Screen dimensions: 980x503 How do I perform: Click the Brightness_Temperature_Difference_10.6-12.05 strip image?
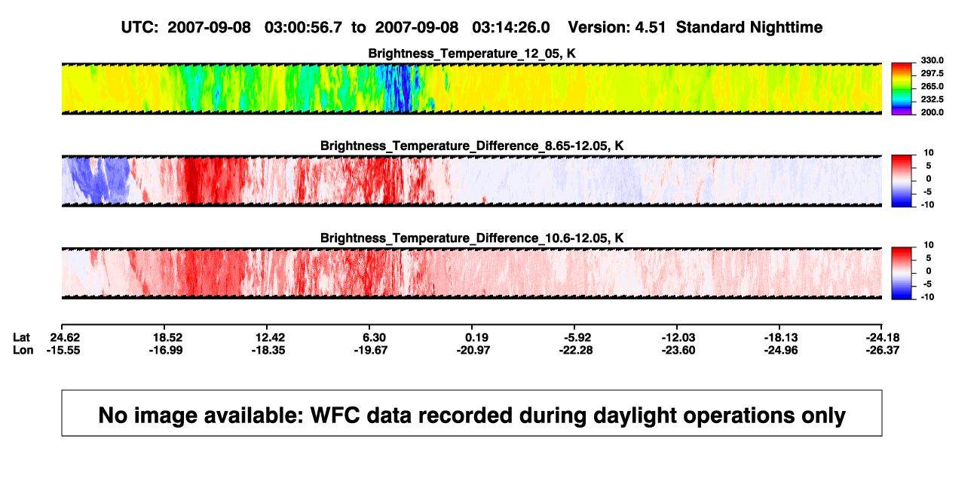click(x=471, y=273)
